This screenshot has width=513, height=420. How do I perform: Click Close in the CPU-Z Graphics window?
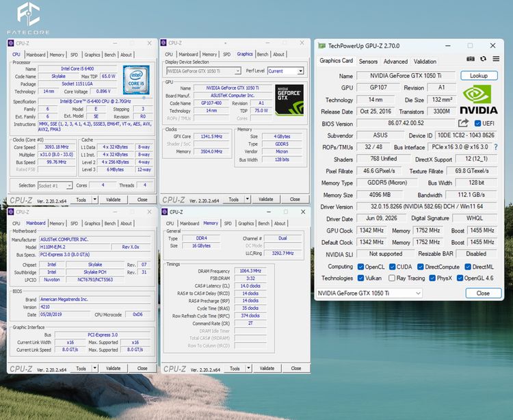pyautogui.click(x=295, y=199)
